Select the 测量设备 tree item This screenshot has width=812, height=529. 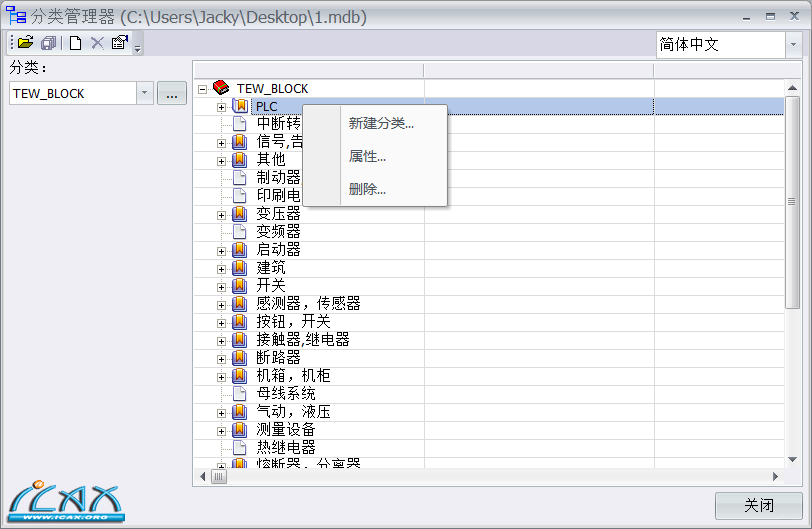click(x=286, y=430)
